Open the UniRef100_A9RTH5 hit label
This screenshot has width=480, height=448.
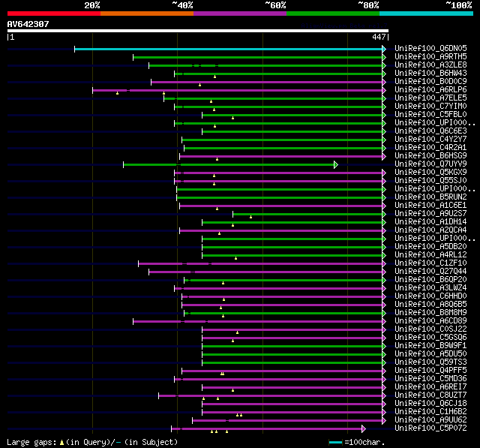click(430, 56)
